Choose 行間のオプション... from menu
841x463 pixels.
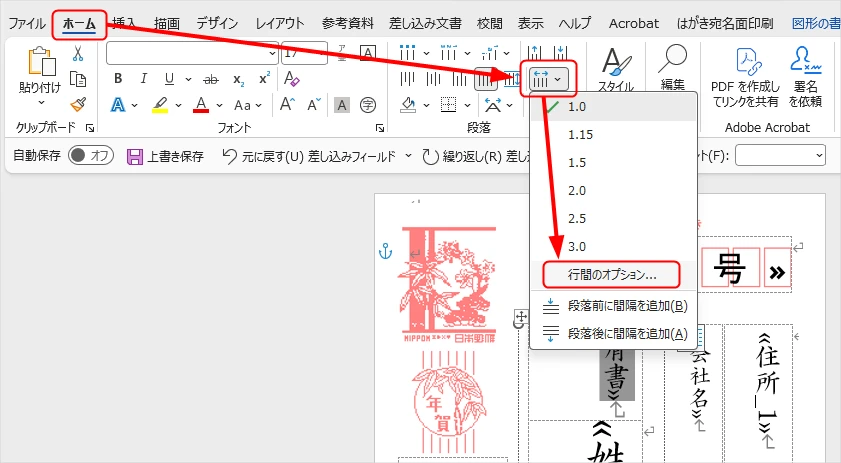[x=612, y=275]
